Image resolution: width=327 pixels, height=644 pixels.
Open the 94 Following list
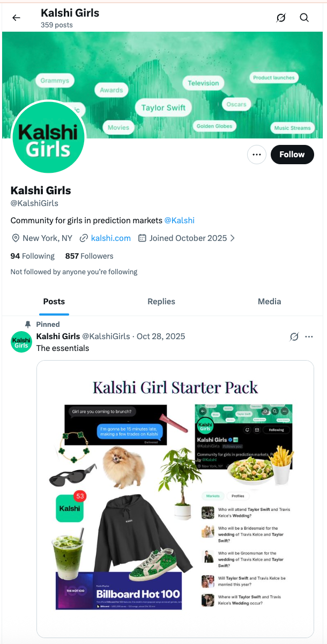33,256
